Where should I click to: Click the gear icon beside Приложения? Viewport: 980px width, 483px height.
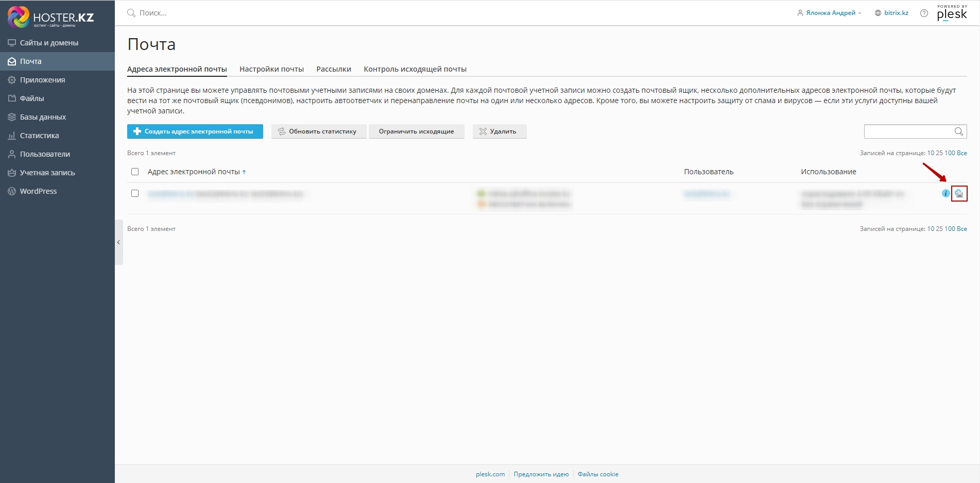pyautogui.click(x=12, y=80)
